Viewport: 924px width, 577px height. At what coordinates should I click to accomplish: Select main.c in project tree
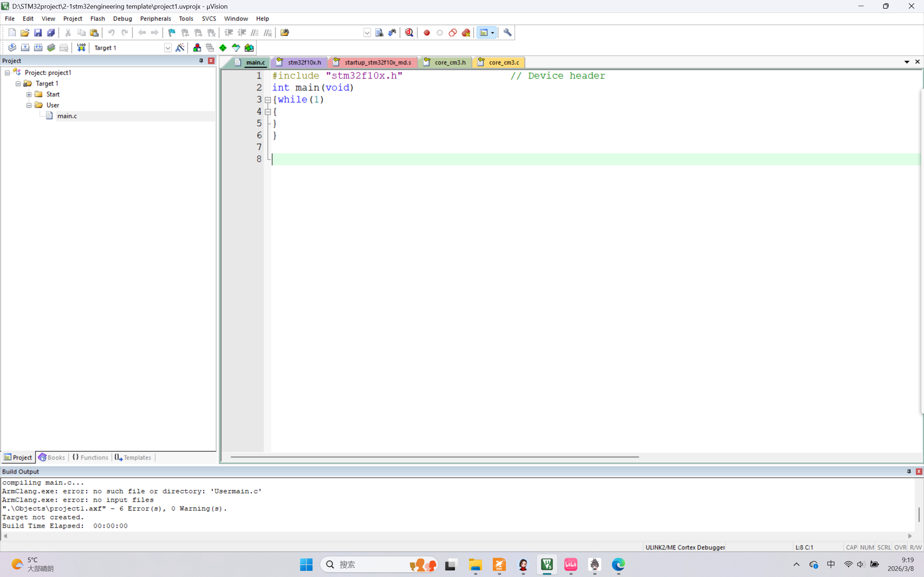(x=67, y=116)
